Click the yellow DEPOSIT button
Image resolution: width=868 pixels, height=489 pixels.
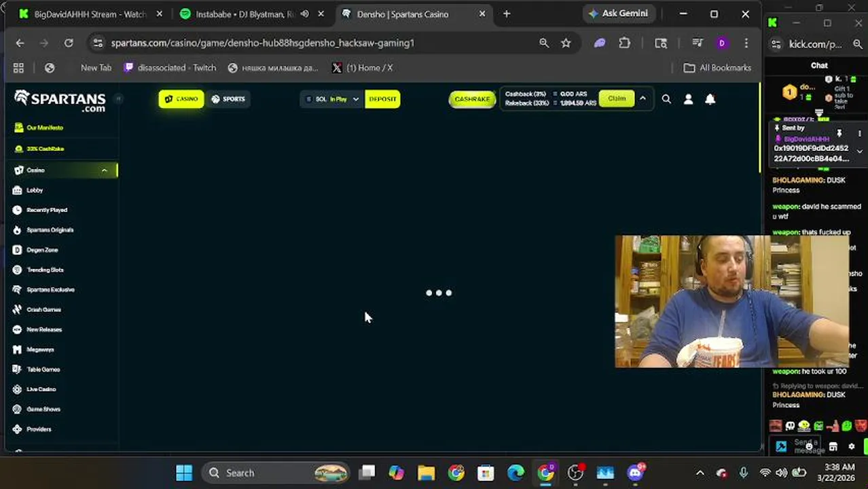[382, 99]
